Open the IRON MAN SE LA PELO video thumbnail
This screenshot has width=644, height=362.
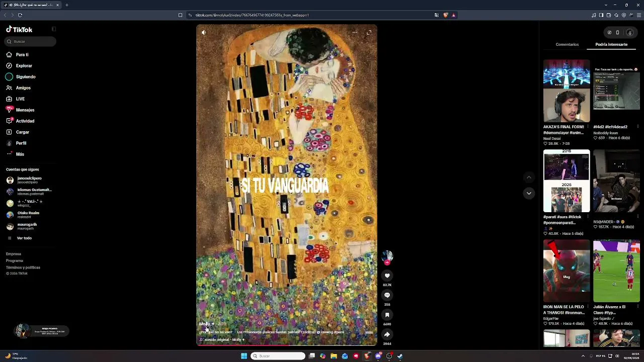[x=567, y=271]
